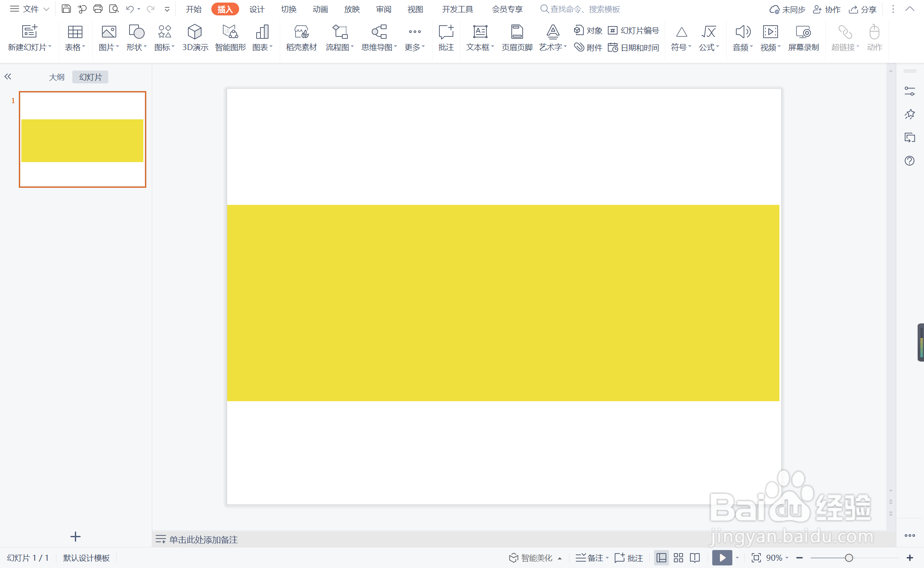This screenshot has width=924, height=568.
Task: Switch to the 大纲 outline tab
Action: coord(56,77)
